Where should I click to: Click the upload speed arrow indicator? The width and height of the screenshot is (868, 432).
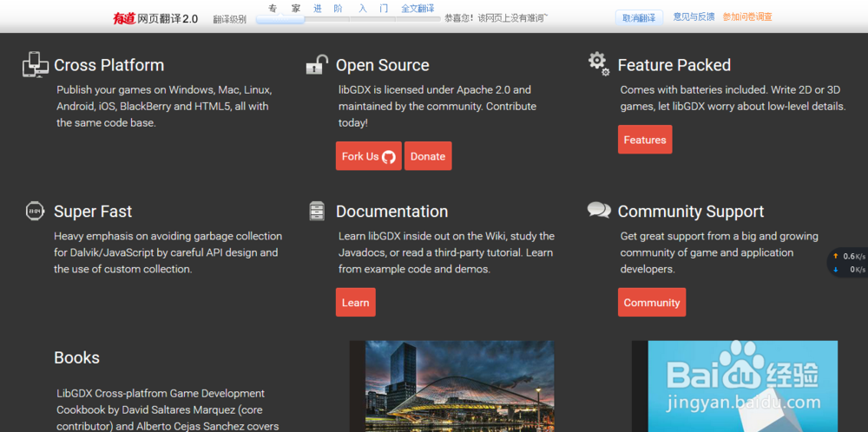tap(836, 256)
